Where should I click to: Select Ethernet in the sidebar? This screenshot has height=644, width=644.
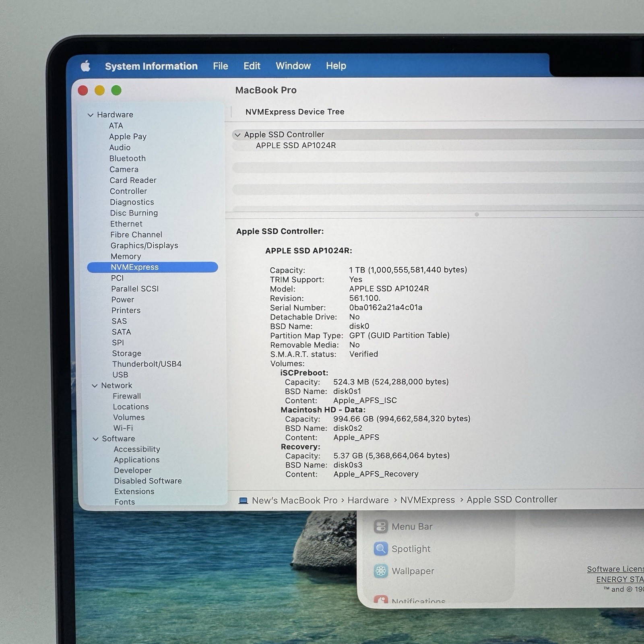[126, 223]
